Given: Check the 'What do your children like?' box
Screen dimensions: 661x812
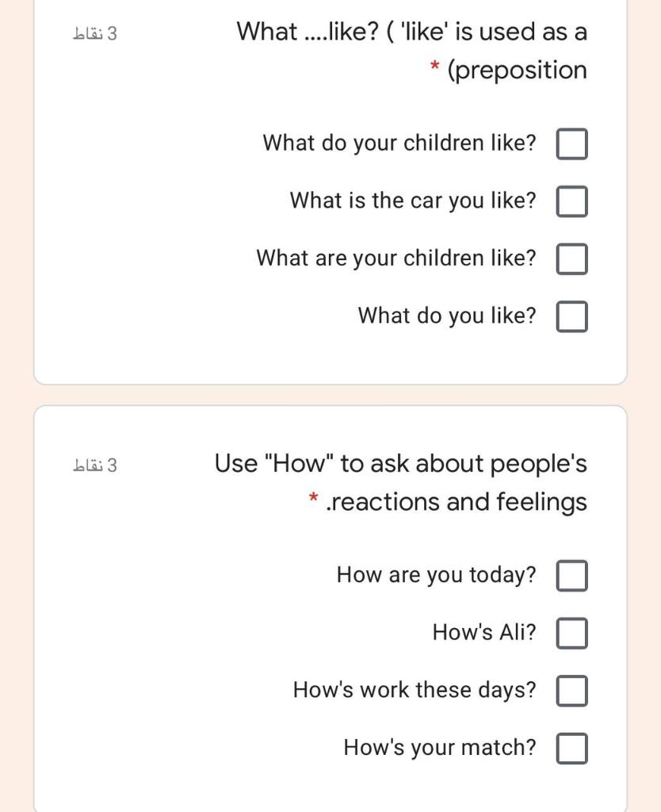Looking at the screenshot, I should point(571,144).
